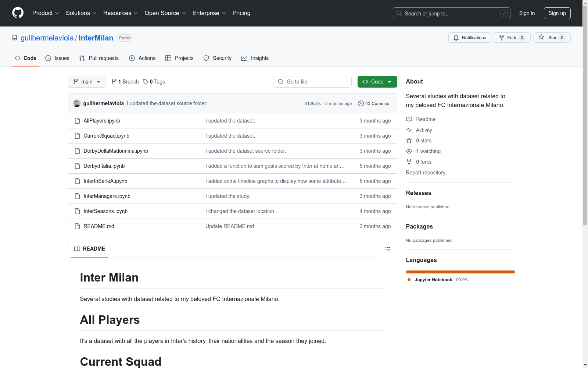Open the AllPlayers.ipynb file
This screenshot has width=588, height=368.
(x=102, y=121)
